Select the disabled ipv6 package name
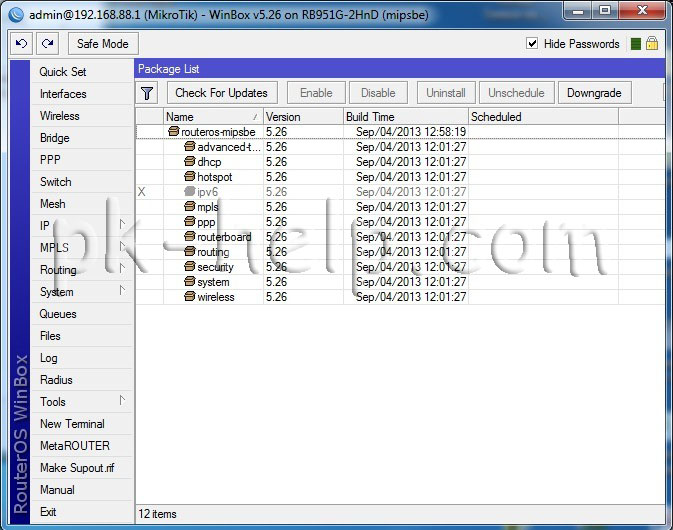Viewport: 673px width, 530px height. [x=207, y=192]
